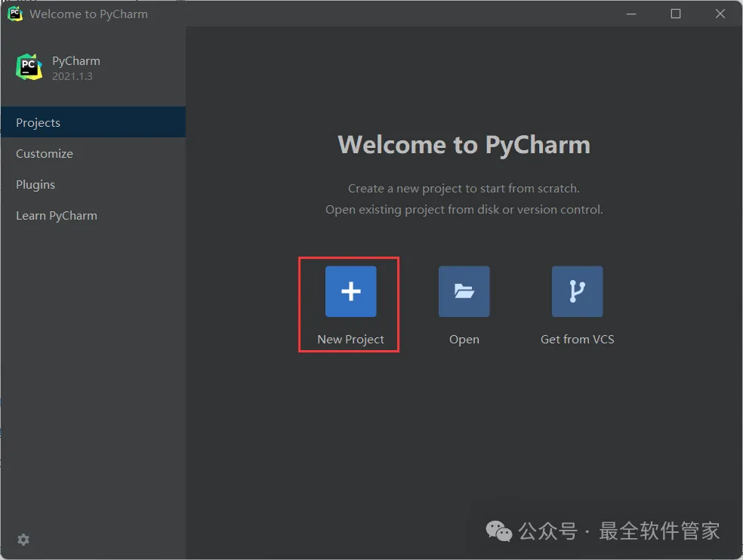The width and height of the screenshot is (743, 560).
Task: Open the Plugins tab
Action: (x=94, y=184)
